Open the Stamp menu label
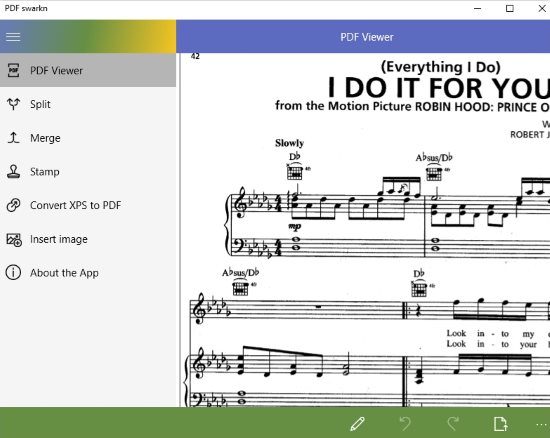This screenshot has height=438, width=550. pyautogui.click(x=45, y=172)
